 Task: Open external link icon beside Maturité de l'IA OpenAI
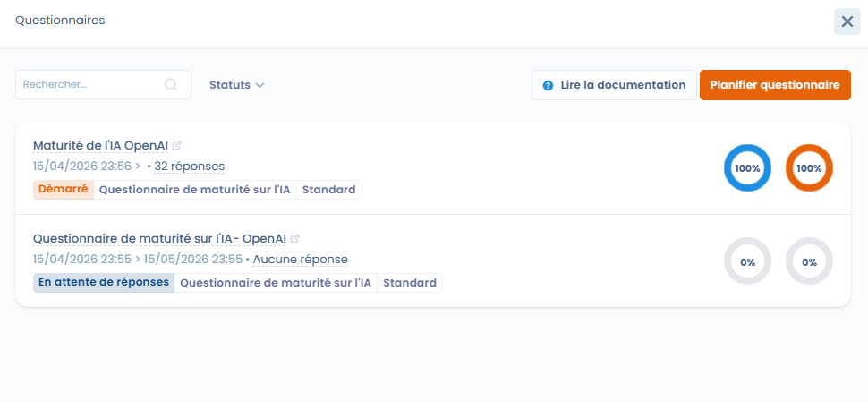[177, 145]
